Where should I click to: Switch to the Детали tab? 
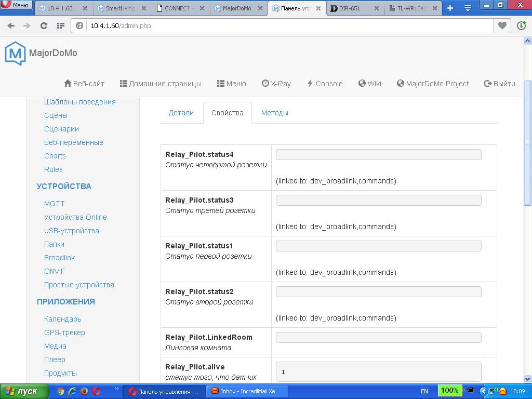click(181, 113)
